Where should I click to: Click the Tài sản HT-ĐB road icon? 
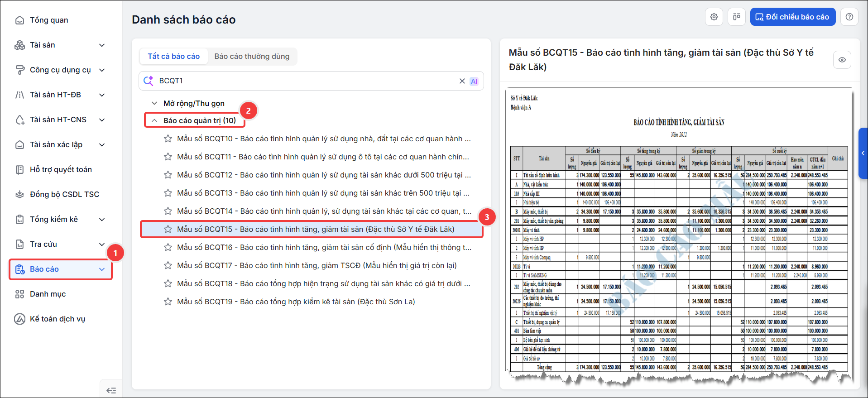pyautogui.click(x=19, y=95)
